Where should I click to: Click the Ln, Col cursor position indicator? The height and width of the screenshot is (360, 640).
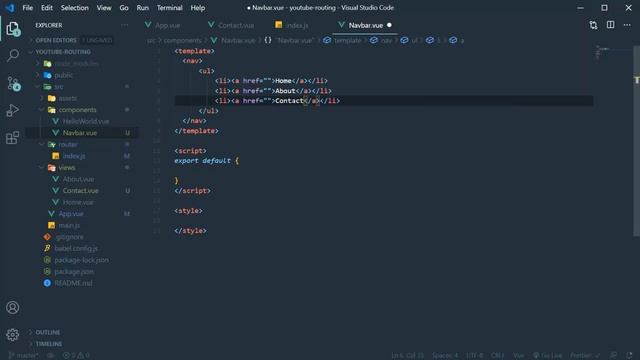pos(407,356)
